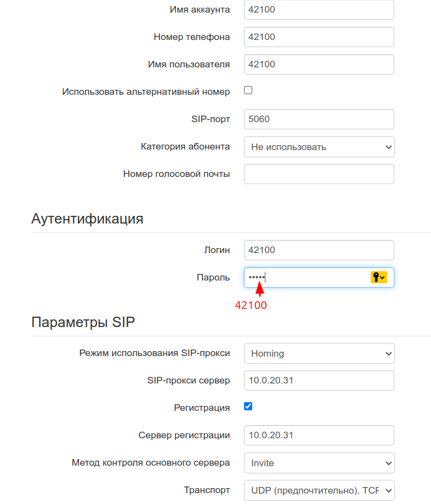Click the Логин input field

coord(319,250)
